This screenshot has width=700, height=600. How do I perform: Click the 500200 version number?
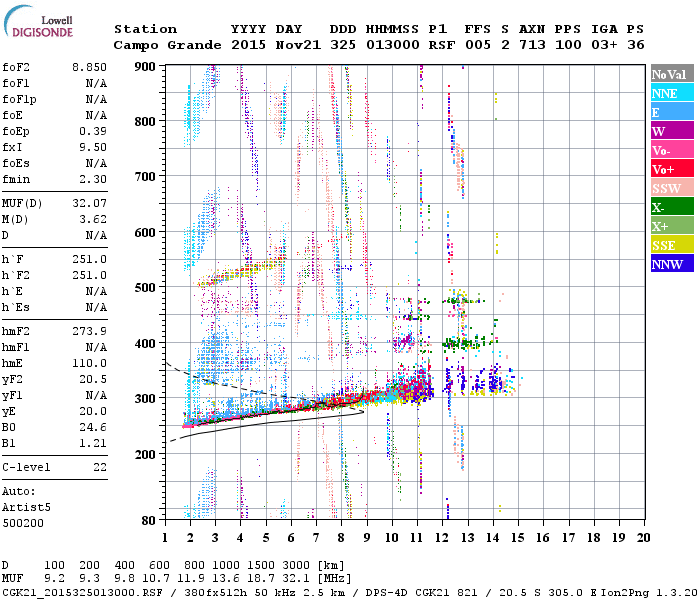[x=23, y=523]
